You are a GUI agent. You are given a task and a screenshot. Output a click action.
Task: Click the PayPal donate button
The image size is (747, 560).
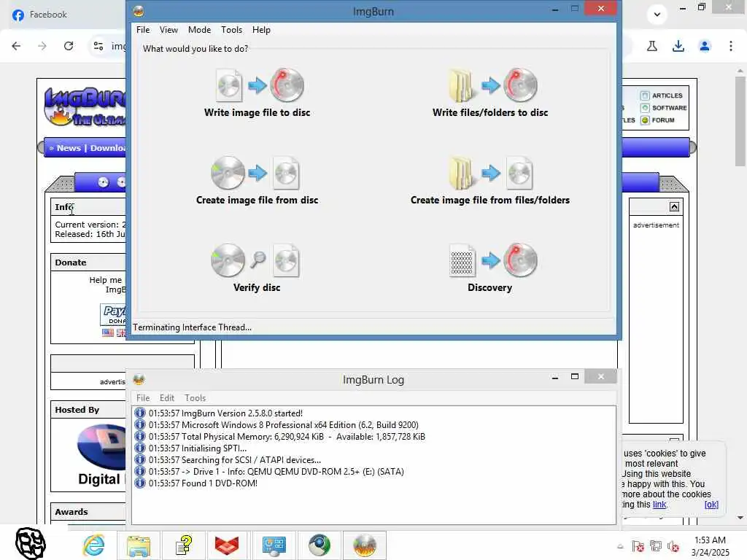113,314
